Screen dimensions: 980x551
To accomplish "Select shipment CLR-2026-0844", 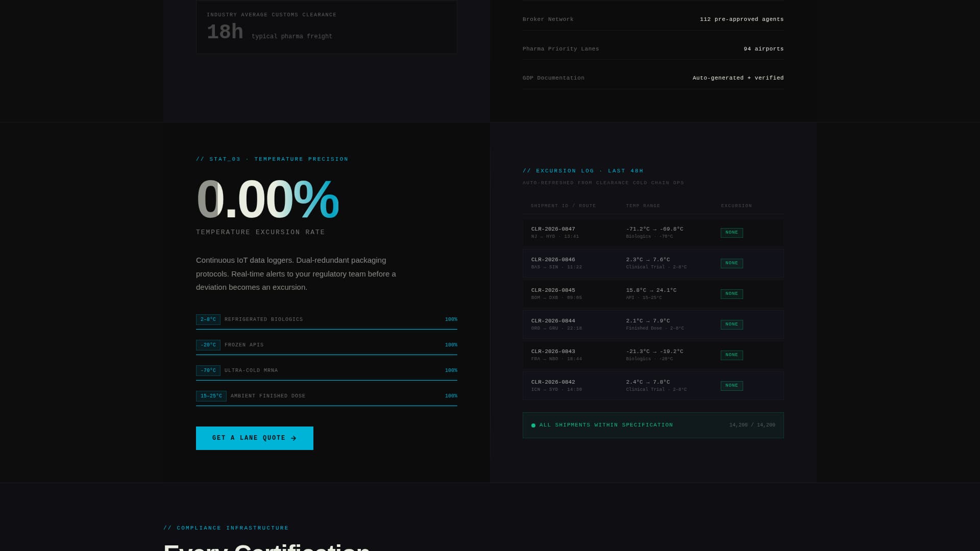I will tap(653, 324).
